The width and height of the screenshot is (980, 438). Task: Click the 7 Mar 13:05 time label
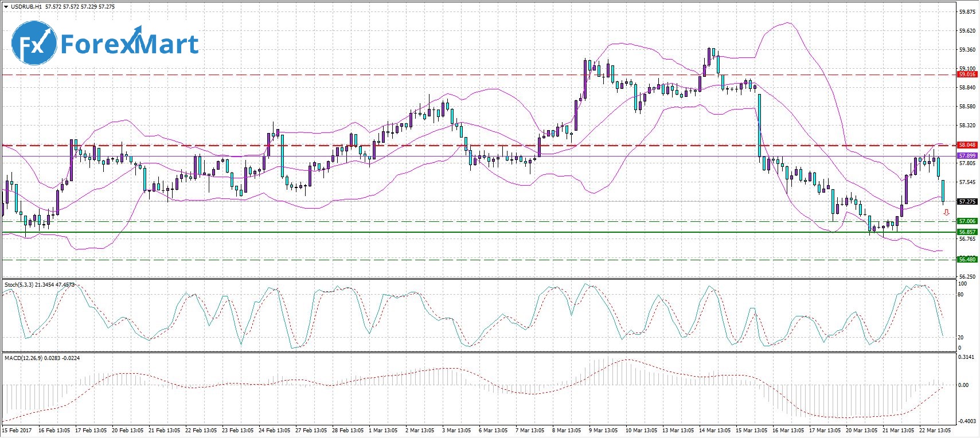(530, 431)
